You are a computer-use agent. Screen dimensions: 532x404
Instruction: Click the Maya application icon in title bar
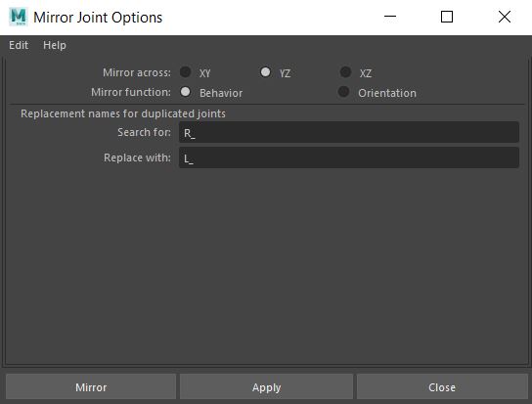pyautogui.click(x=18, y=17)
